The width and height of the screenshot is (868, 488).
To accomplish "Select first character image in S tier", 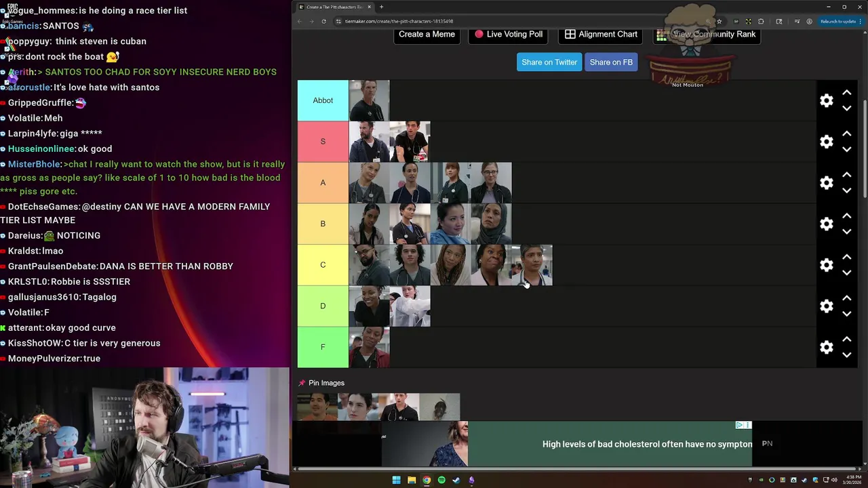I will [370, 142].
